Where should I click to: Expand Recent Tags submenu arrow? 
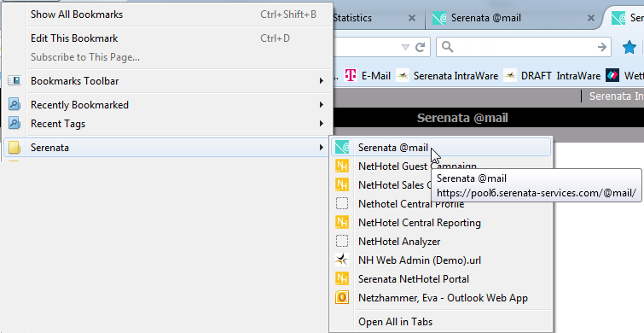(322, 124)
